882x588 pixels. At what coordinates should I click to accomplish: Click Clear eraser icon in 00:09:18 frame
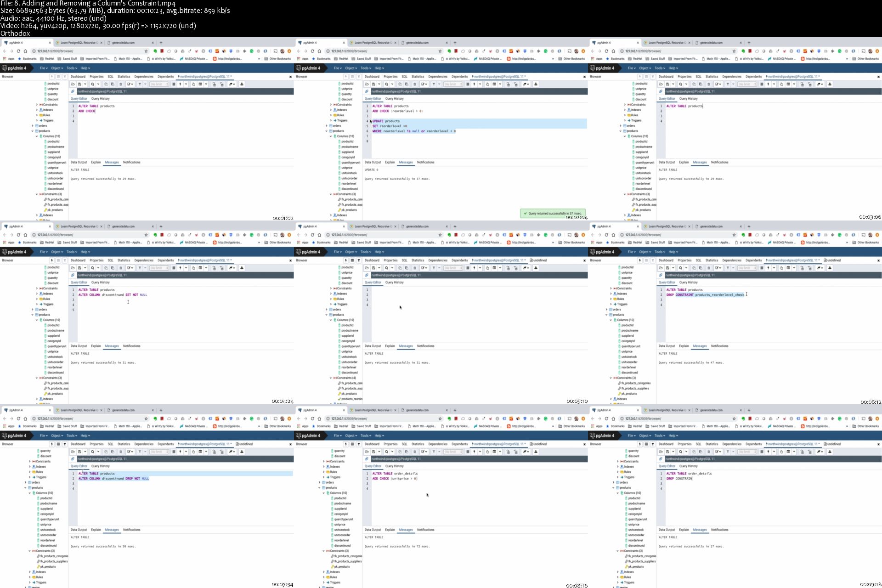[820, 452]
